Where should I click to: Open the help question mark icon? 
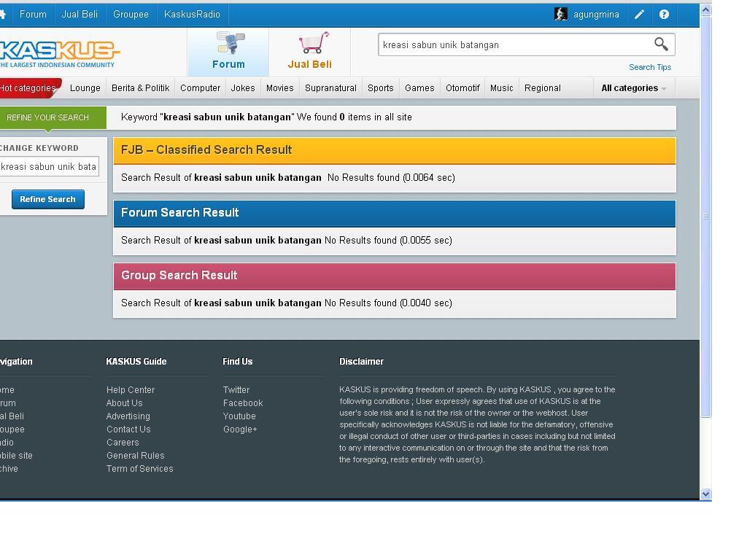point(664,15)
